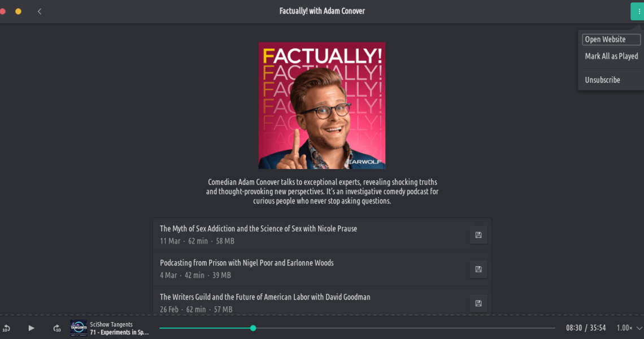
Task: Download the Writers Guild episode
Action: click(x=478, y=303)
